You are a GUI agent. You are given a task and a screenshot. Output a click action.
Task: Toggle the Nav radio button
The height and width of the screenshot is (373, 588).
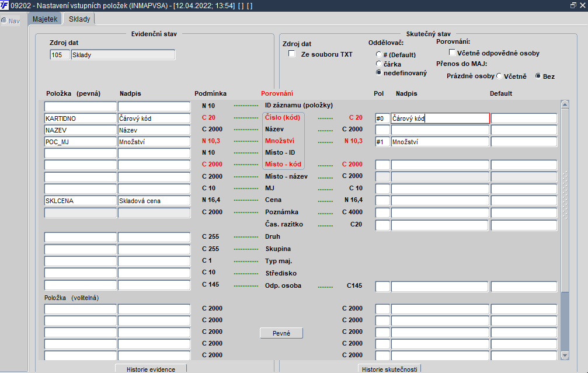pos(4,20)
